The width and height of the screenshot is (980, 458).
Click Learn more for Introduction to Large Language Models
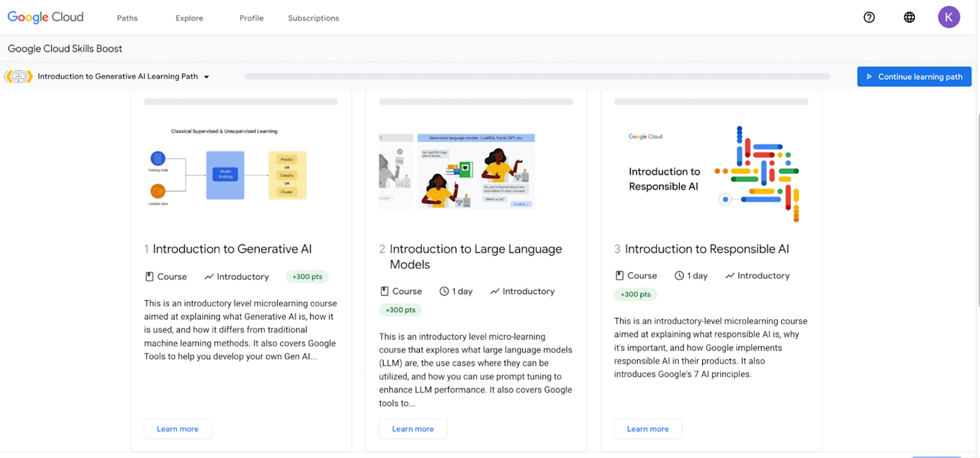click(413, 429)
